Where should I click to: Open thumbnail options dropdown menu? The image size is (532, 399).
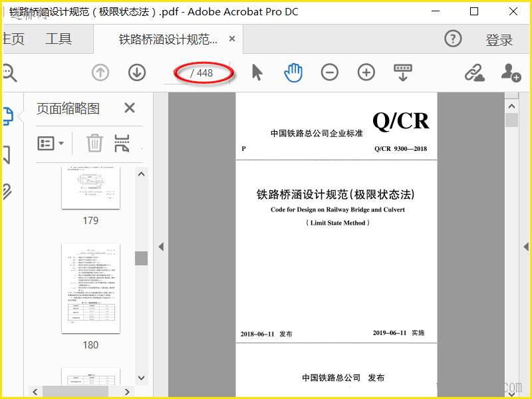tap(51, 143)
